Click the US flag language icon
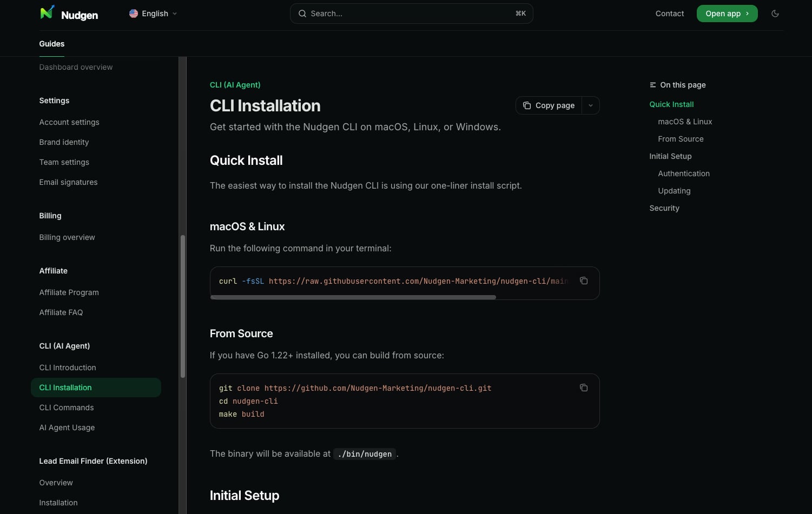 [x=134, y=14]
